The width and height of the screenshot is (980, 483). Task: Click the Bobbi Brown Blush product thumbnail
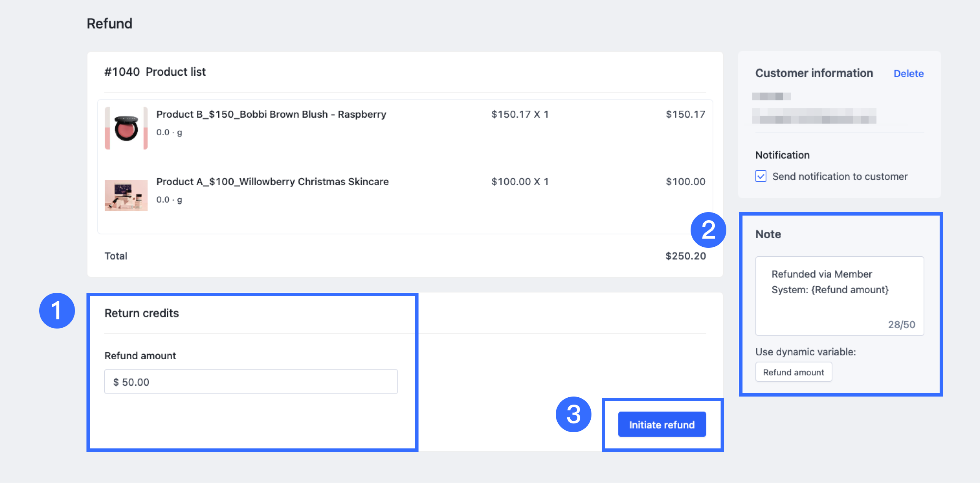[x=126, y=128]
